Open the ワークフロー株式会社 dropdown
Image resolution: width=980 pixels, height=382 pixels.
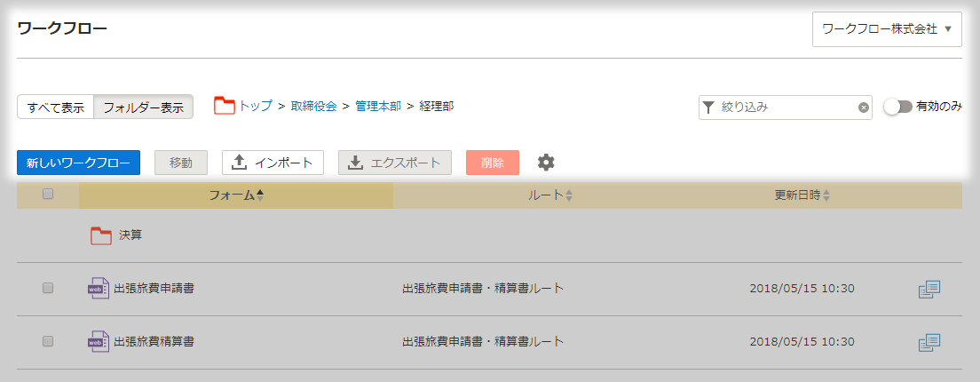pos(887,29)
